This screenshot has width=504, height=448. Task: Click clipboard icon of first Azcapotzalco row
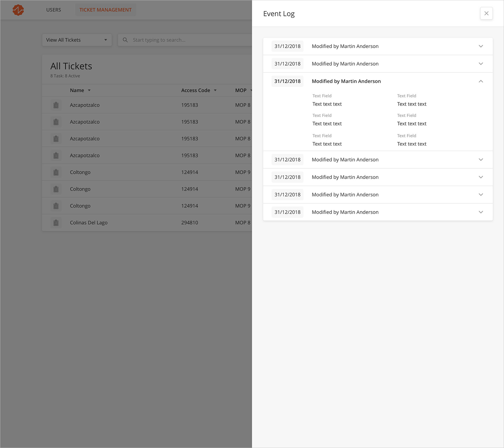point(56,105)
